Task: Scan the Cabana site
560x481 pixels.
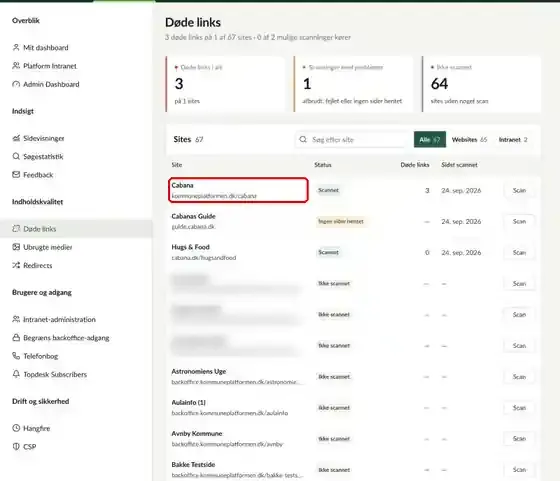Action: 519,190
